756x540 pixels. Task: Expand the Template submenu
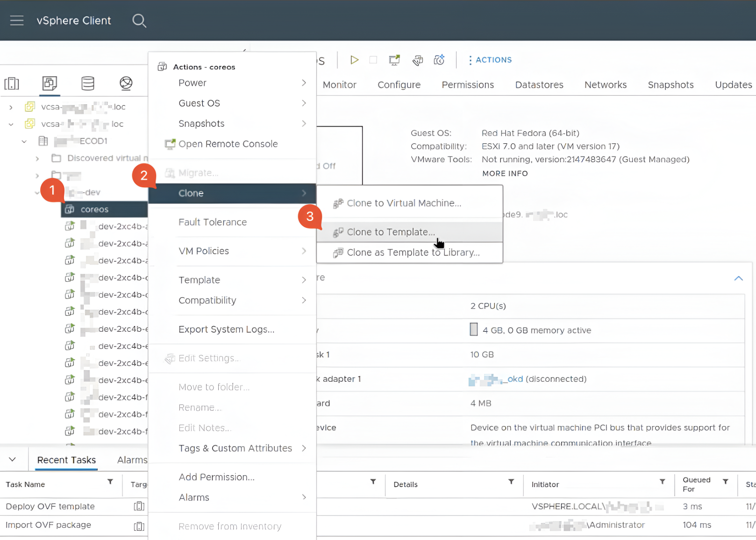click(x=232, y=280)
